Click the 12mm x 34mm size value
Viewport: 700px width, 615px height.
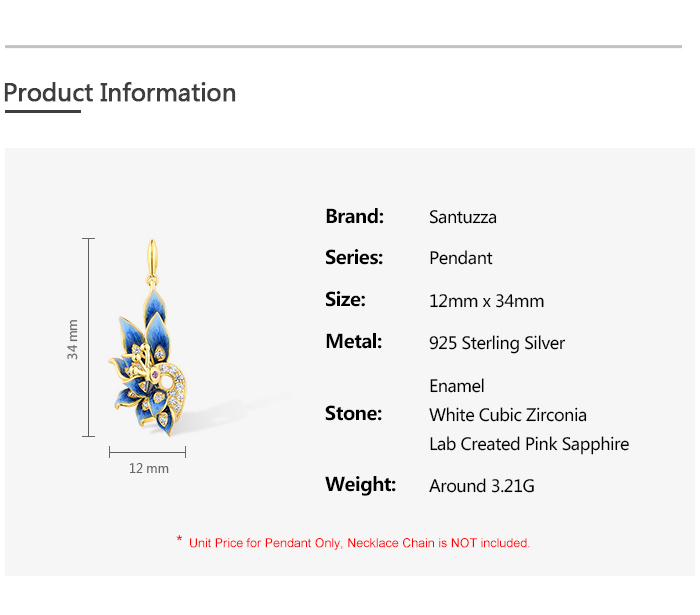click(486, 301)
